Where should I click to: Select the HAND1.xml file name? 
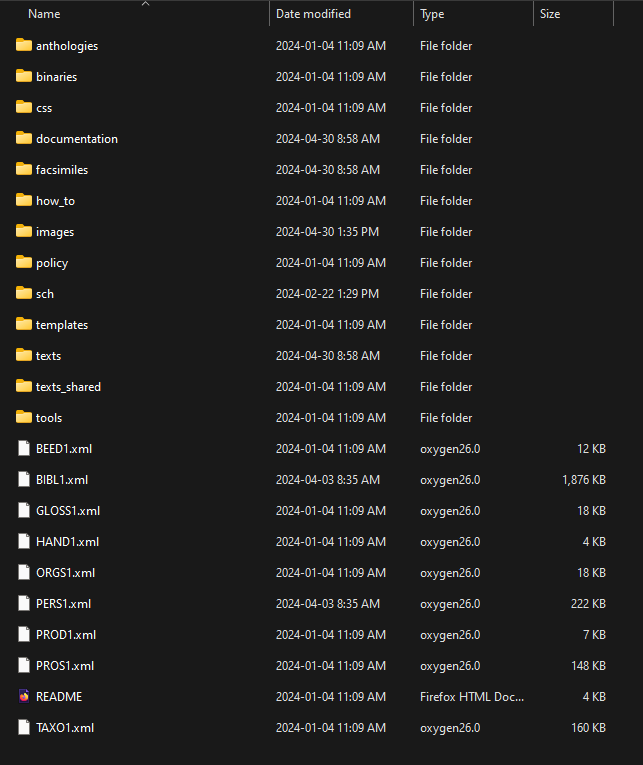[67, 542]
